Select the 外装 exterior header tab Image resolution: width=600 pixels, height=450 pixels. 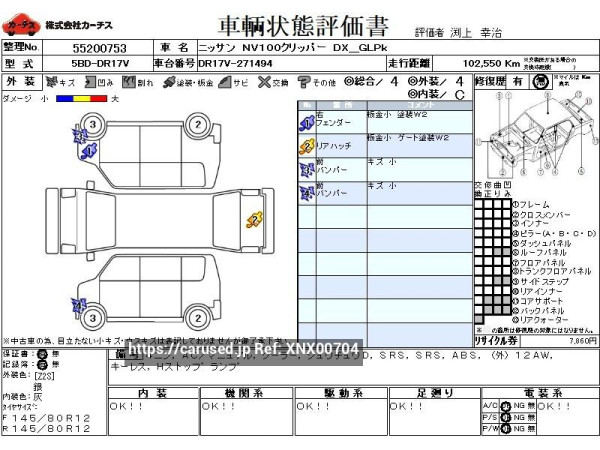[20, 82]
